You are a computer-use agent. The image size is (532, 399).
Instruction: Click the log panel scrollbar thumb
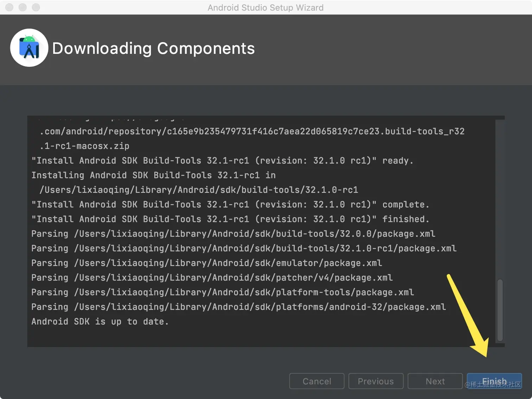coord(500,310)
